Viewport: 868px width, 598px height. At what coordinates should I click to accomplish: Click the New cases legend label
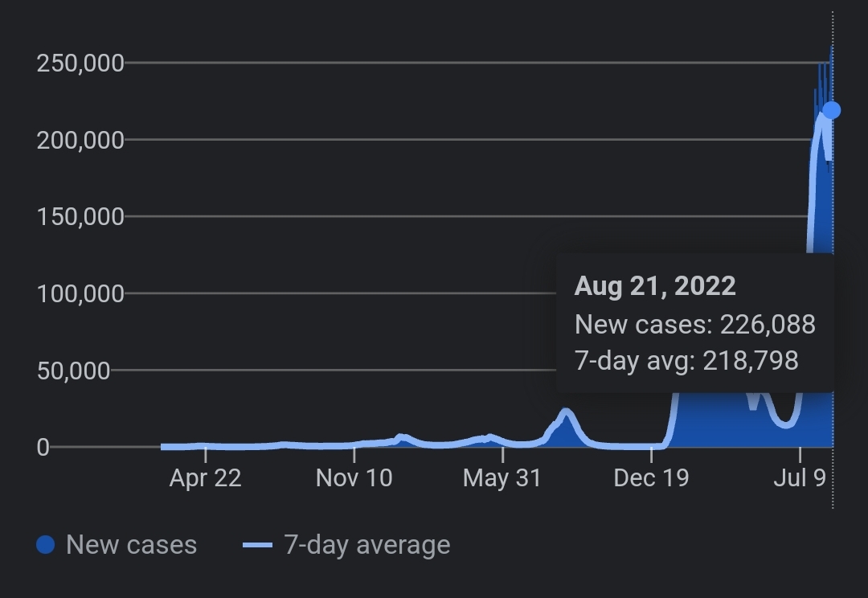[131, 545]
